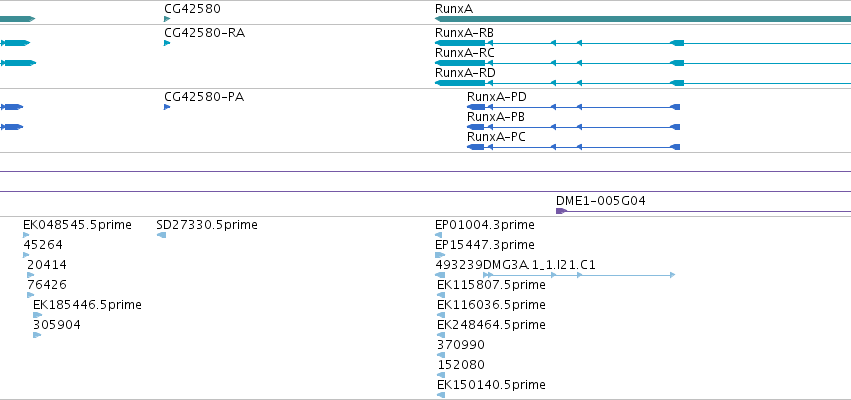Image resolution: width=851 pixels, height=400 pixels.
Task: Click the 493239DMG3A.1_1.I21.C1 alignment line
Action: coord(555,275)
